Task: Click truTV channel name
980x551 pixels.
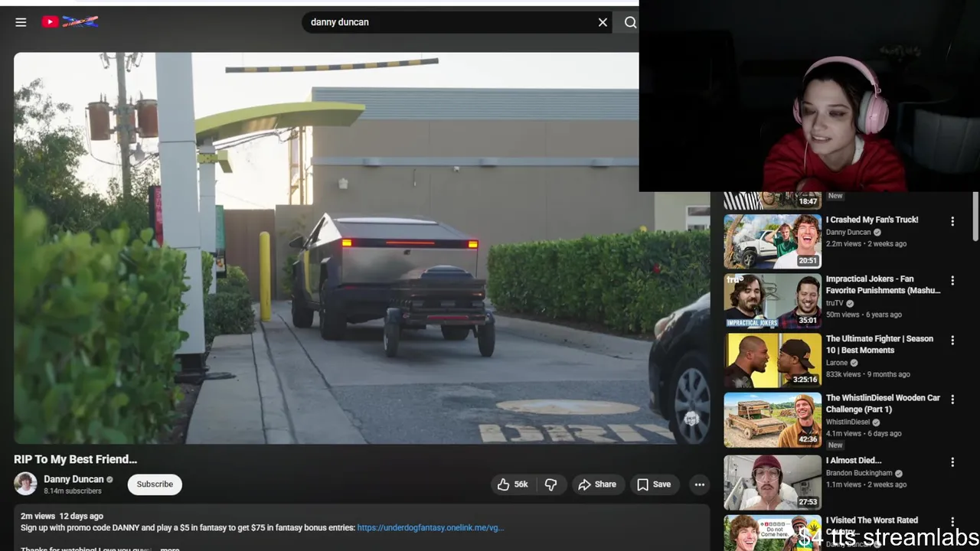Action: click(x=835, y=303)
